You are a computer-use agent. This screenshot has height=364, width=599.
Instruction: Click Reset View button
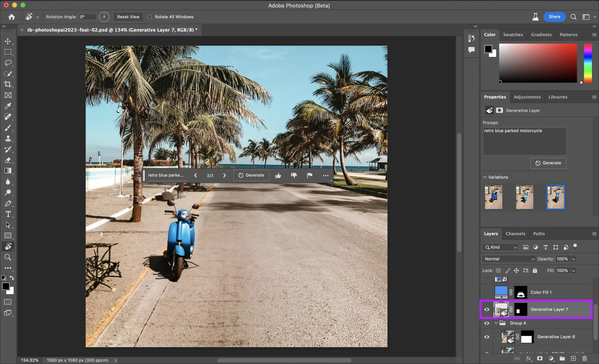click(x=128, y=17)
